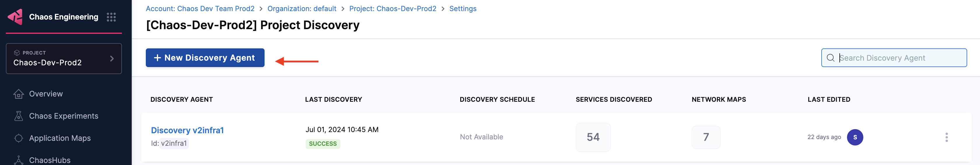Click the ChaosHubs icon
The image size is (980, 165).
[x=18, y=160]
